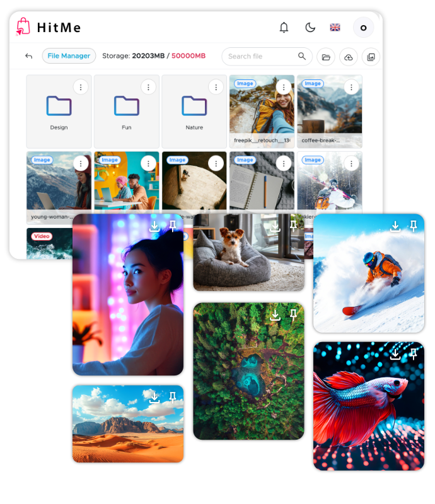The width and height of the screenshot is (435, 504).
Task: Pin the aerial forest image
Action: point(293,315)
